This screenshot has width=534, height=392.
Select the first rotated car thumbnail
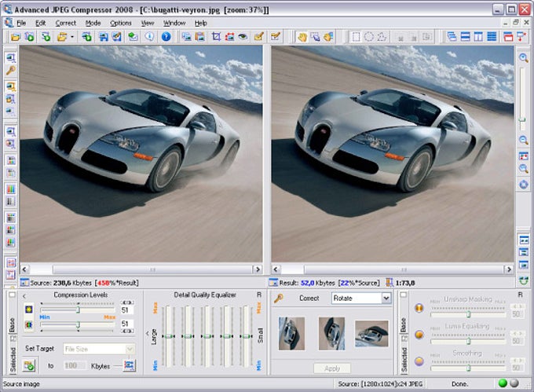[291, 333]
